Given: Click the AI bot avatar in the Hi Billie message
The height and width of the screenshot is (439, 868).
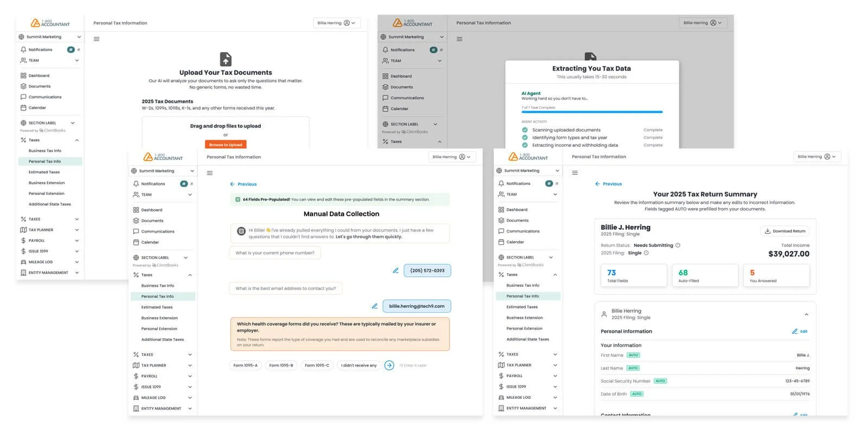Looking at the screenshot, I should [x=241, y=231].
